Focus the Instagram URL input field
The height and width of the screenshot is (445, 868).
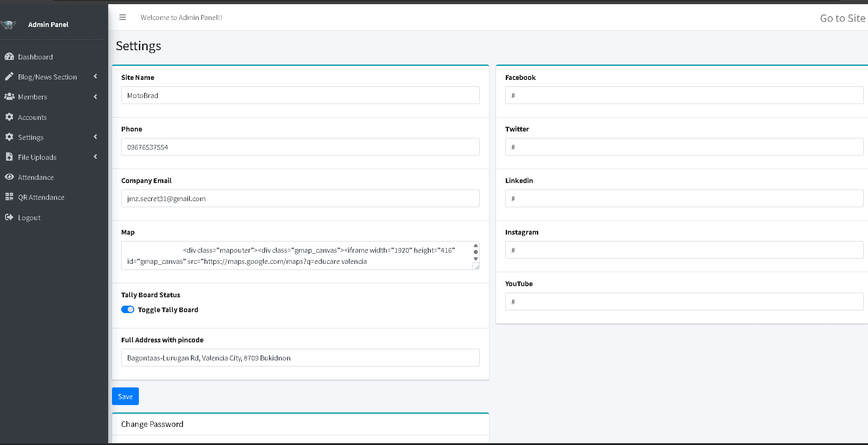[685, 250]
